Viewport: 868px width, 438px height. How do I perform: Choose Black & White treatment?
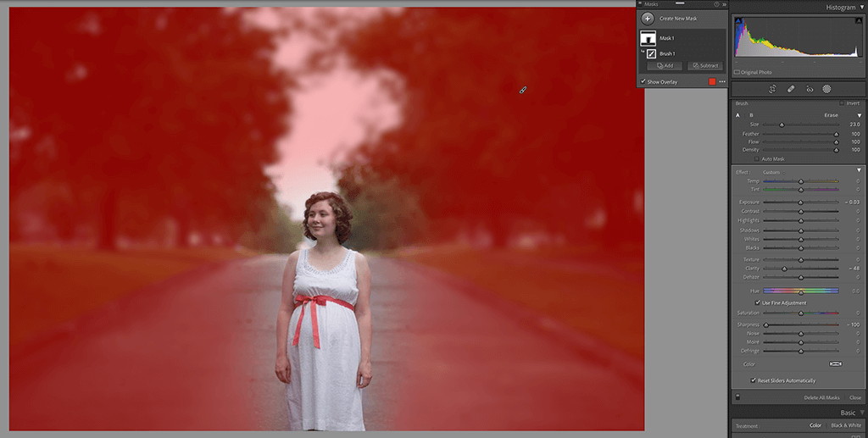coord(846,426)
